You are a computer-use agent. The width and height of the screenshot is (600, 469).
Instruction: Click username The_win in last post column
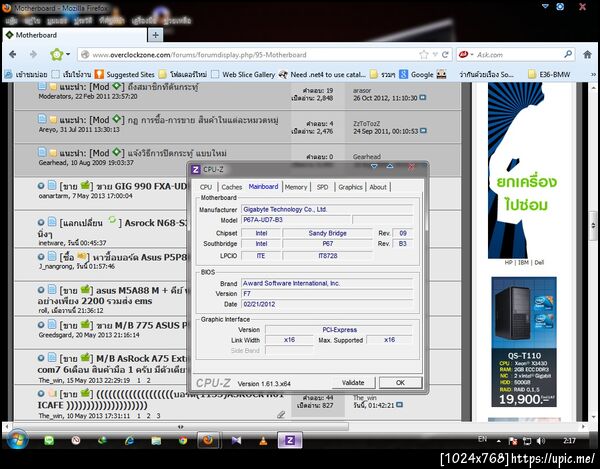pos(365,397)
